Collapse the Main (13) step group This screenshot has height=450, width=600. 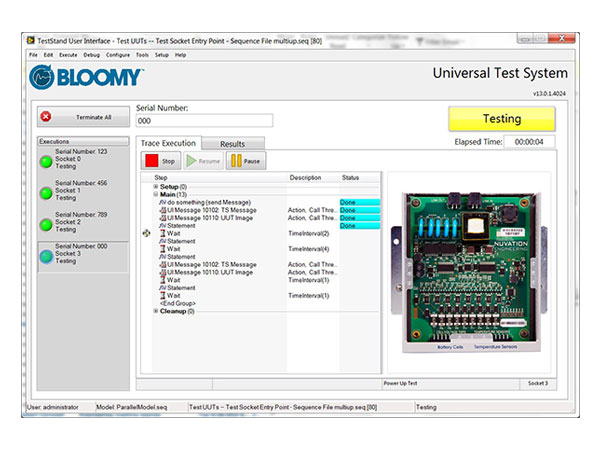(x=156, y=194)
